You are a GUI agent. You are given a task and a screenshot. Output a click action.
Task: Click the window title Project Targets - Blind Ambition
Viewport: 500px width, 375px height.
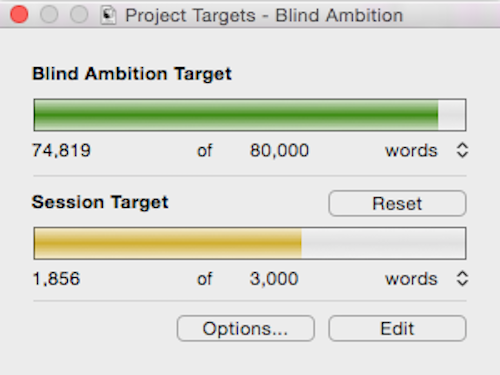pos(264,15)
